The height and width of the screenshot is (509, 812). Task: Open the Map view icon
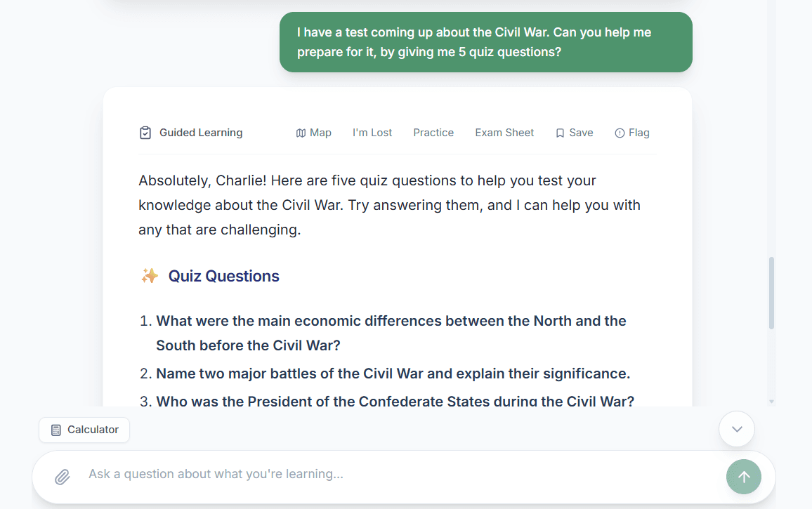click(x=301, y=133)
